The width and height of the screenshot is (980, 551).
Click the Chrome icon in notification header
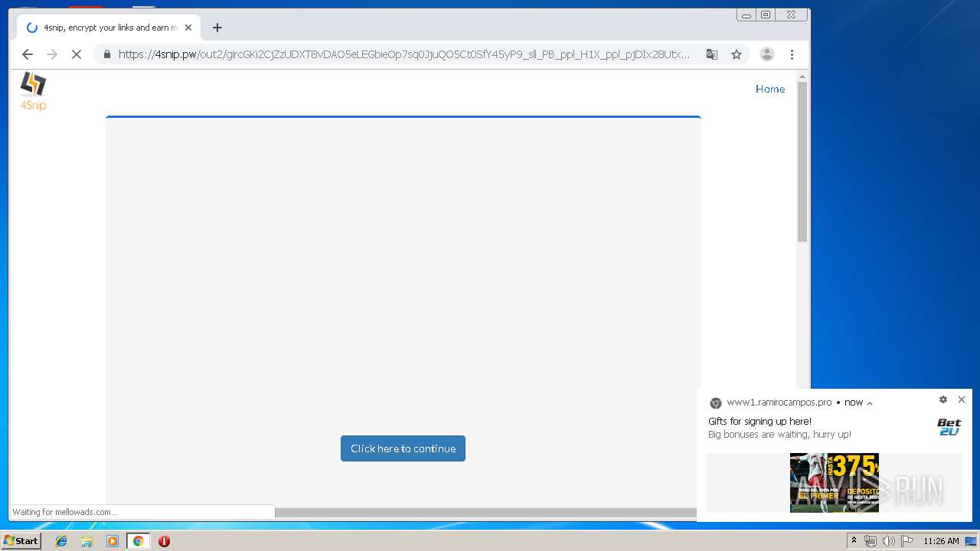tap(715, 403)
